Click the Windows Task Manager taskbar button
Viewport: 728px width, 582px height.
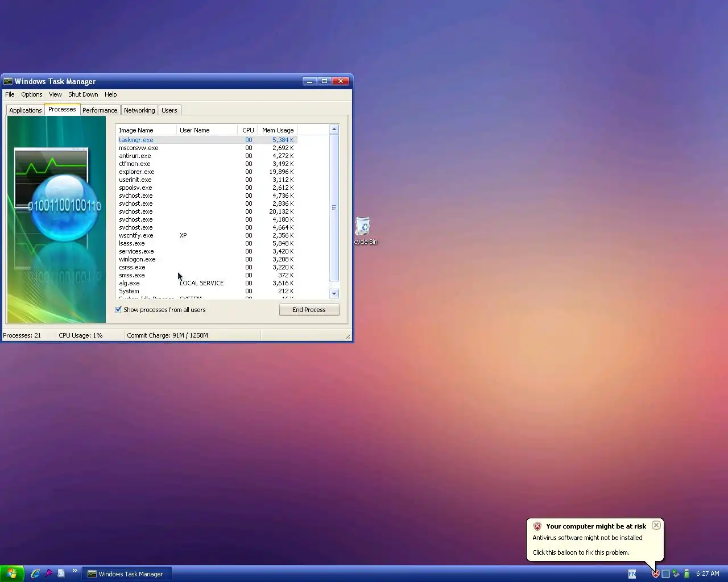[x=126, y=574]
